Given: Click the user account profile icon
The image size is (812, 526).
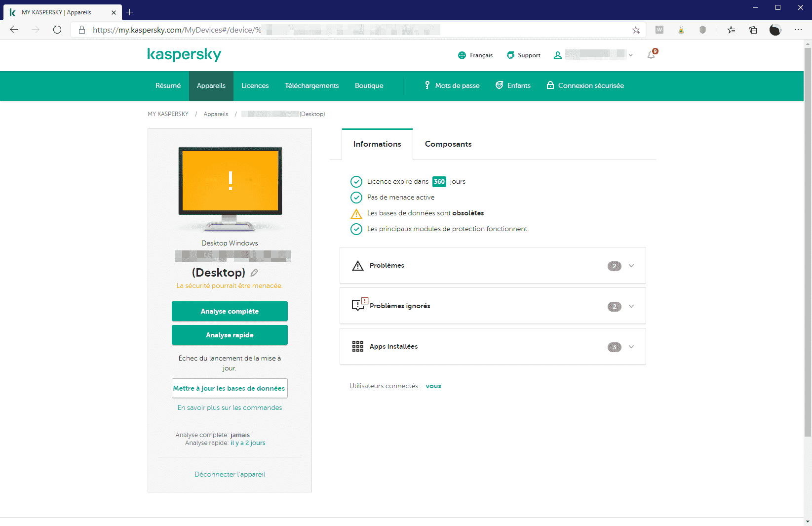Looking at the screenshot, I should pos(558,55).
